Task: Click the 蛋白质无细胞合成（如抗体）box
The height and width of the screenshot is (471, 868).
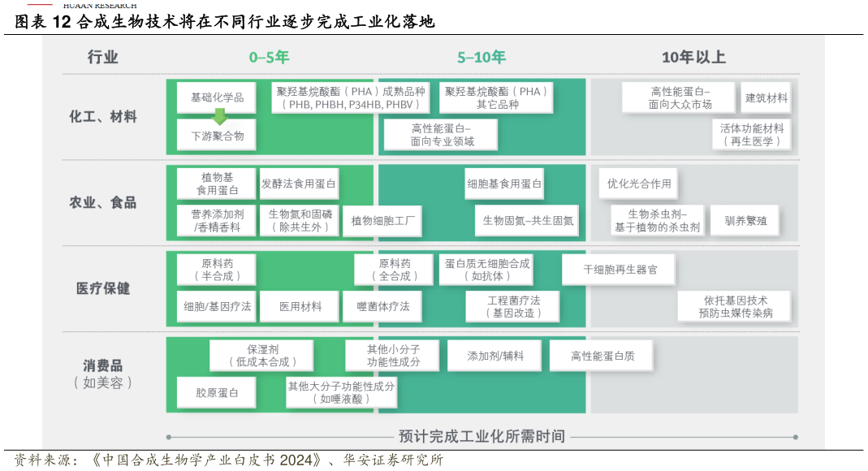Action: pos(487,270)
